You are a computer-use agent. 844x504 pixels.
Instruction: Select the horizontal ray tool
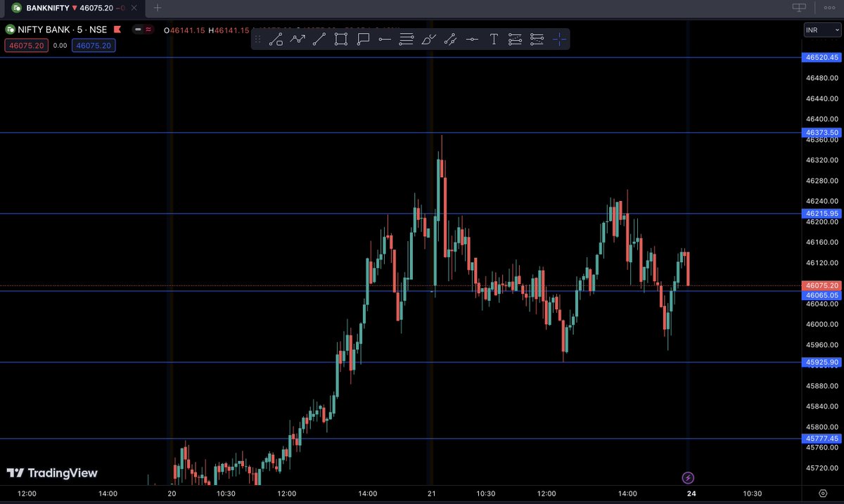click(385, 39)
